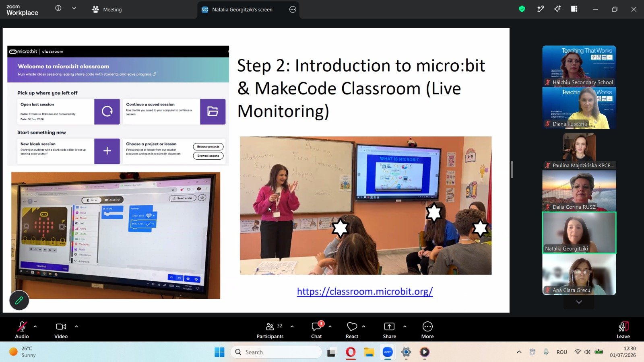This screenshot has width=644, height=362.
Task: Click "Browse lessons" in the shared slide
Action: [x=208, y=156]
